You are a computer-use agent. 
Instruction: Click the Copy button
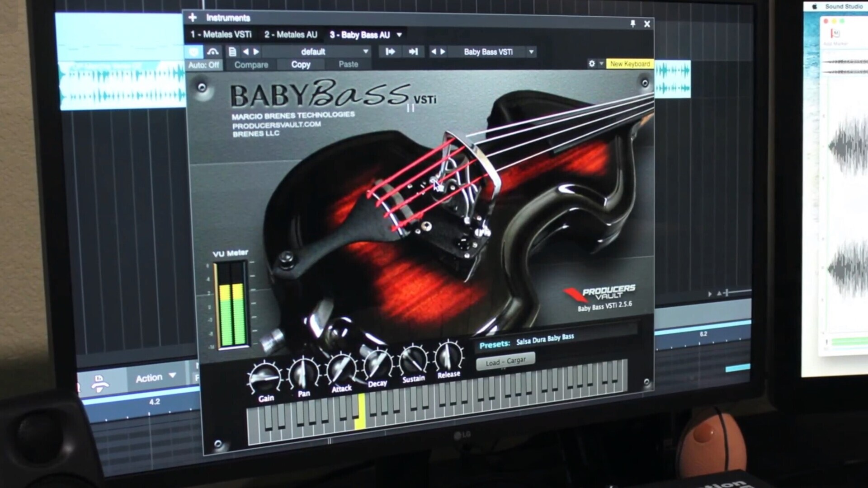301,65
